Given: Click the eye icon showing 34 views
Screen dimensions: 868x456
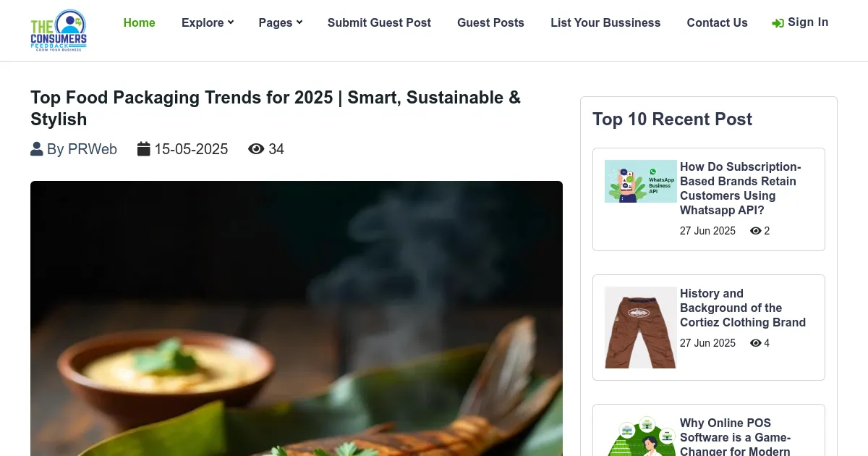Looking at the screenshot, I should pos(256,148).
